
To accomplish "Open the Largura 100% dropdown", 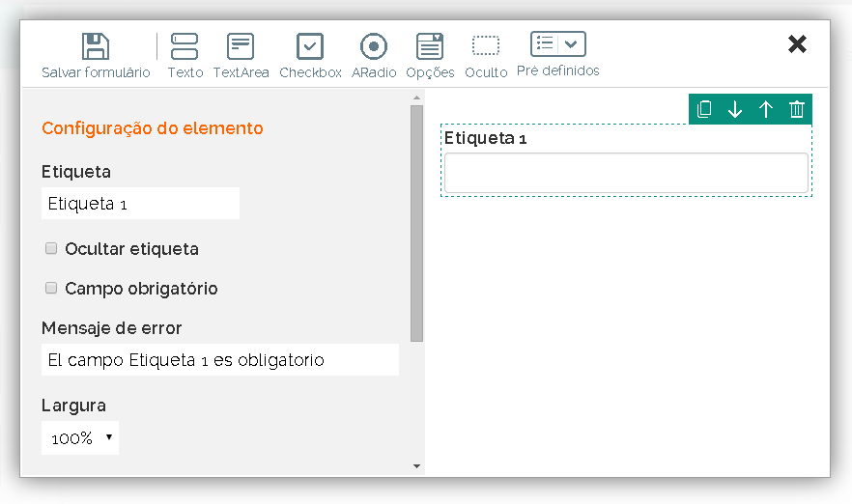I will [x=80, y=437].
